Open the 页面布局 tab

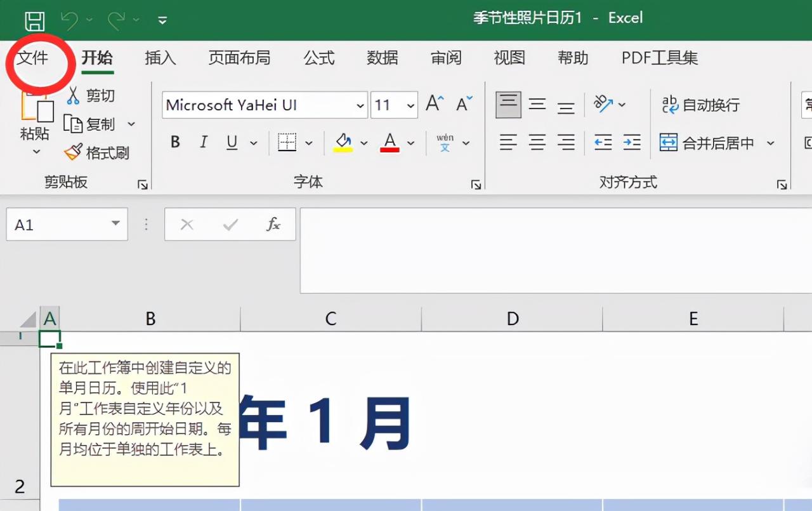[239, 58]
